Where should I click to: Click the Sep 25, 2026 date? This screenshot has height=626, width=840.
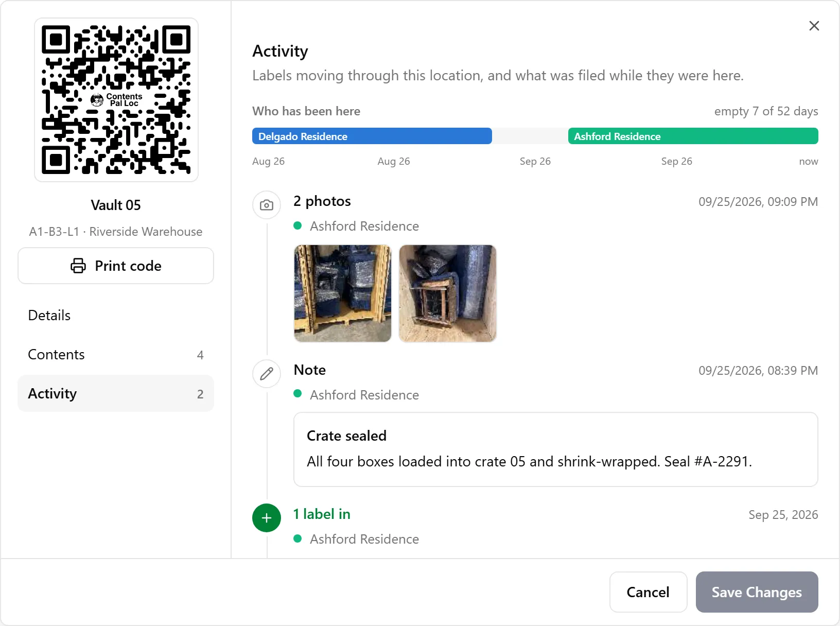(783, 515)
